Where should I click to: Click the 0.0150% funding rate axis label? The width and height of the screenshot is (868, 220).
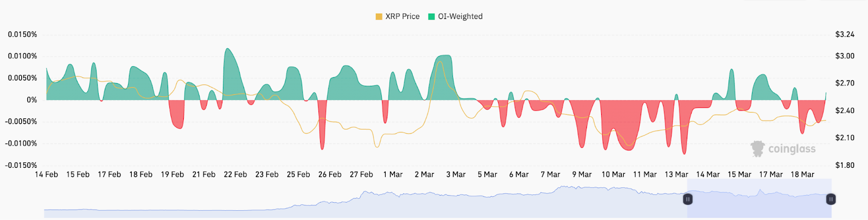click(23, 35)
